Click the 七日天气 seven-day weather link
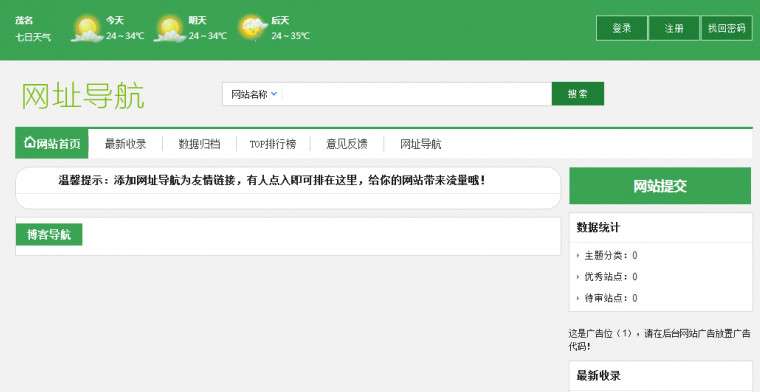 [33, 37]
